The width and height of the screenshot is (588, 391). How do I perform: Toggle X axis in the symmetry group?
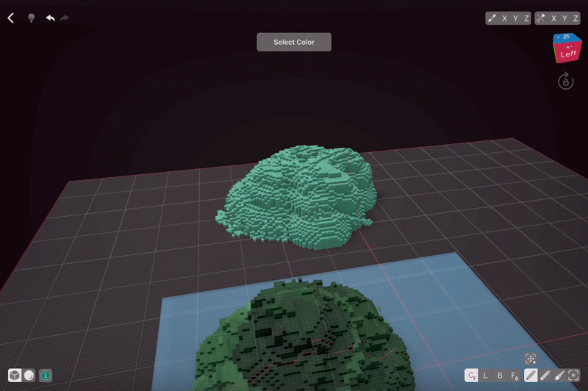click(505, 18)
